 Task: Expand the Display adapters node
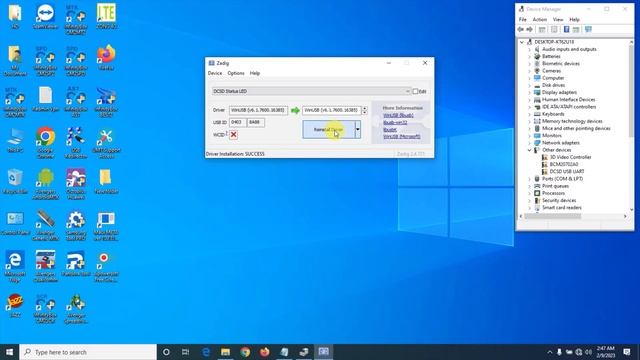click(x=529, y=93)
